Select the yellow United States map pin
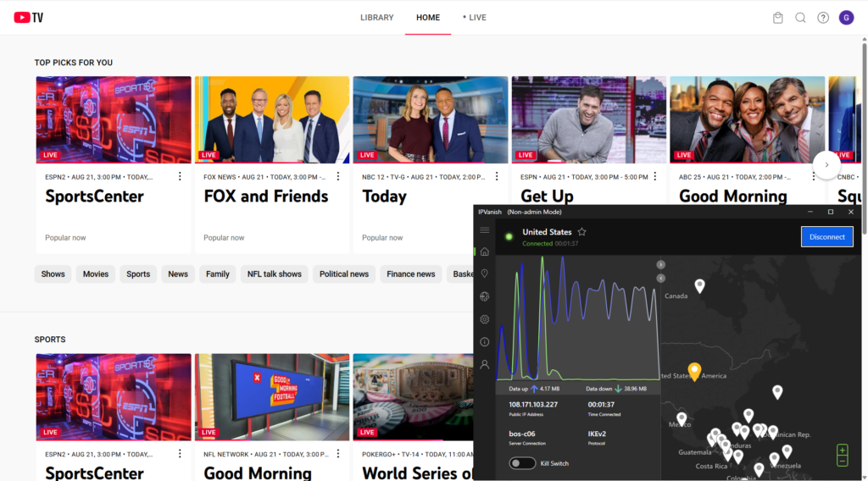Image resolution: width=868 pixels, height=481 pixels. [x=694, y=371]
